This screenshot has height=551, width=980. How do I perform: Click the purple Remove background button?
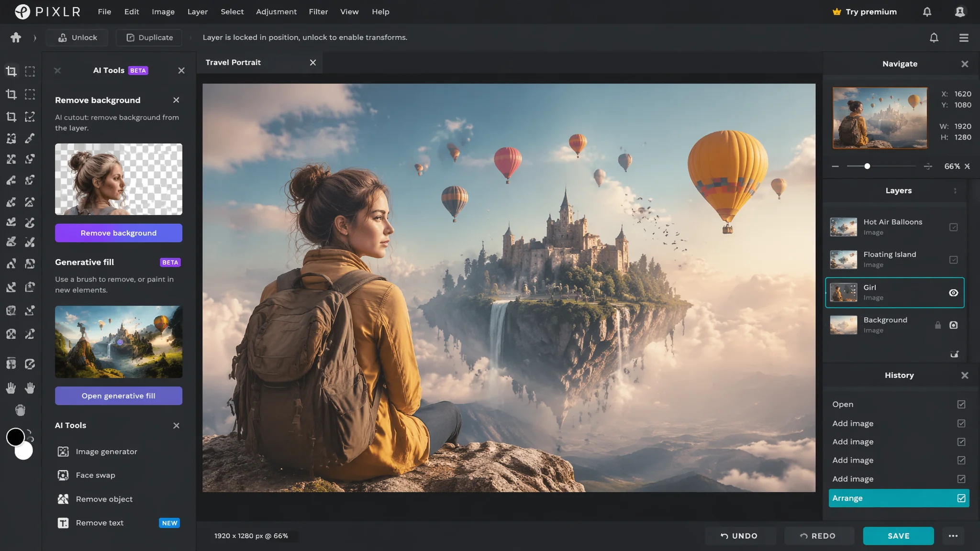coord(119,233)
